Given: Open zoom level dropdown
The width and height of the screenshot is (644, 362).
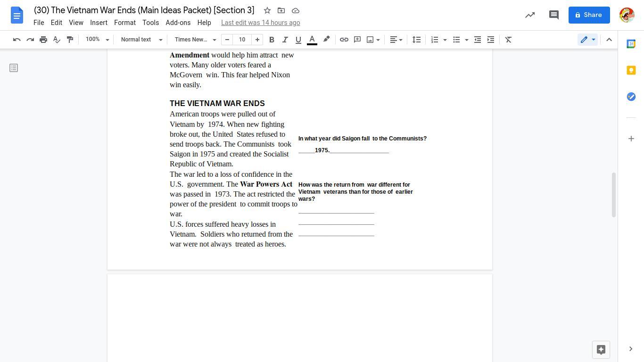Looking at the screenshot, I should 97,40.
